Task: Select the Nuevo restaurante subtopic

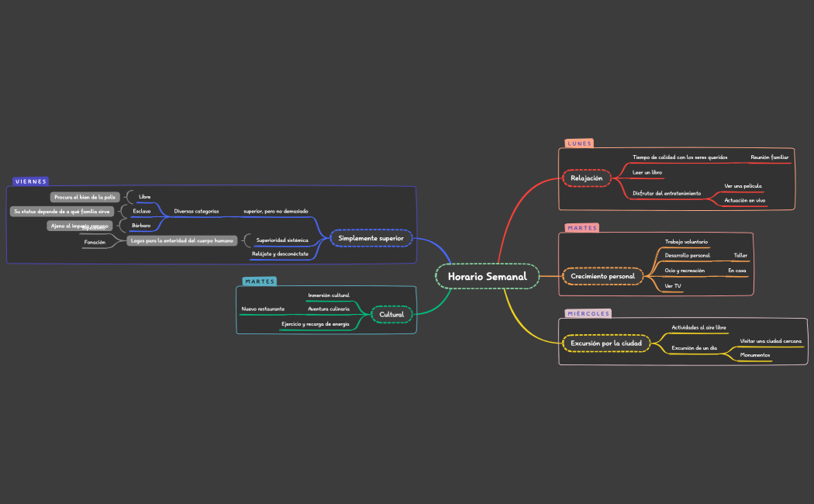Action: tap(263, 309)
